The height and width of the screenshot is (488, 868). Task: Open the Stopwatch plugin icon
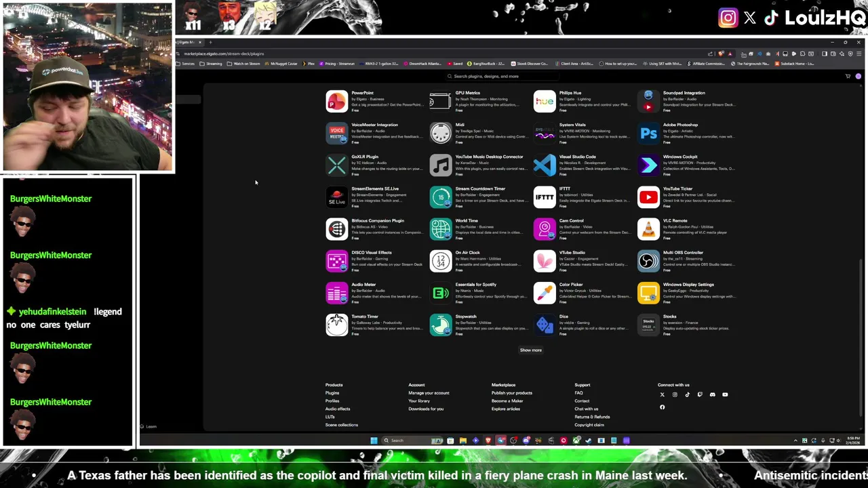pyautogui.click(x=440, y=325)
